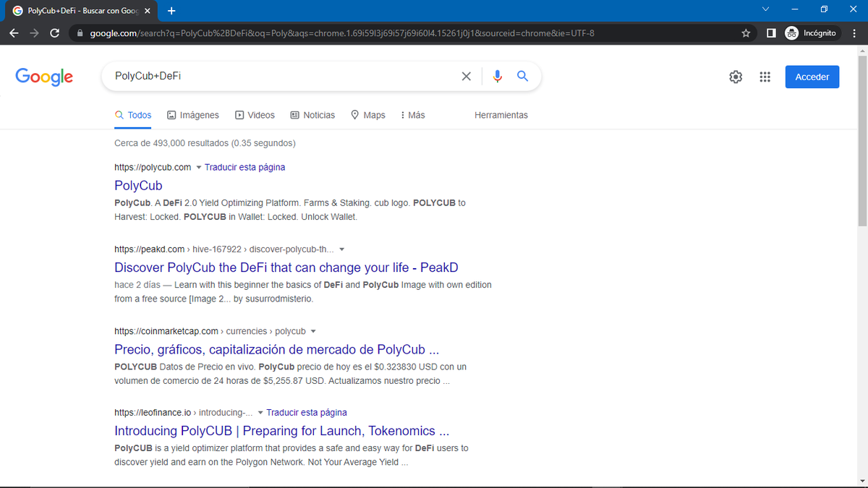Reload the page
The width and height of the screenshot is (868, 488).
pos(55,33)
